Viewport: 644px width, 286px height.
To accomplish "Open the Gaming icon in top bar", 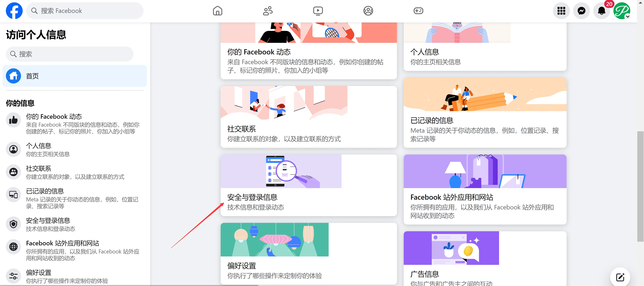I will coord(418,11).
